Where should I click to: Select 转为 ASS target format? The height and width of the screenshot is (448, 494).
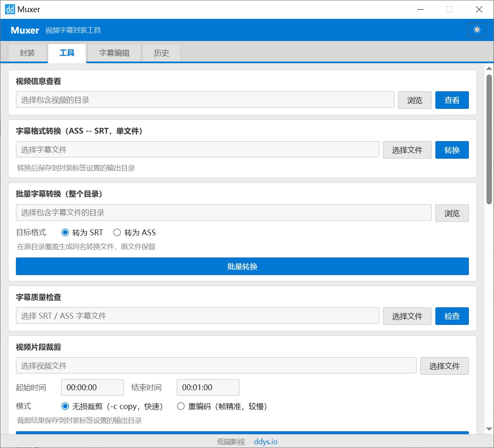[x=117, y=232]
